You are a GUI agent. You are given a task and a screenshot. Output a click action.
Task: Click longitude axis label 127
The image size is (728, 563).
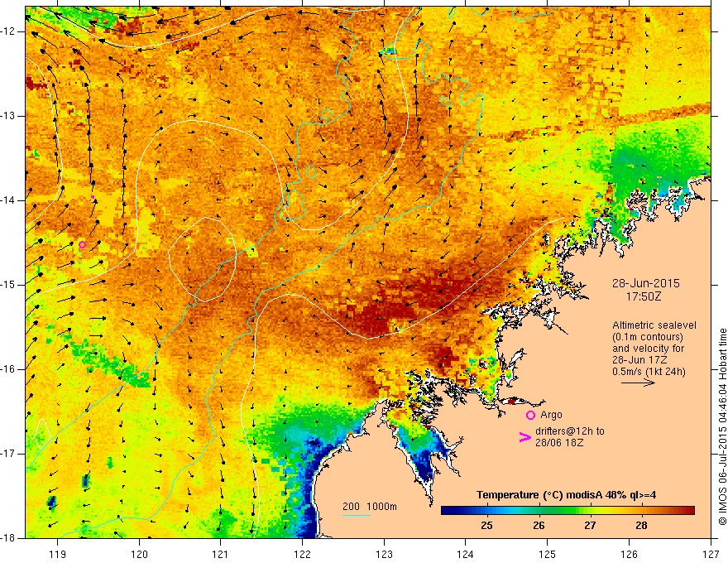coord(711,554)
